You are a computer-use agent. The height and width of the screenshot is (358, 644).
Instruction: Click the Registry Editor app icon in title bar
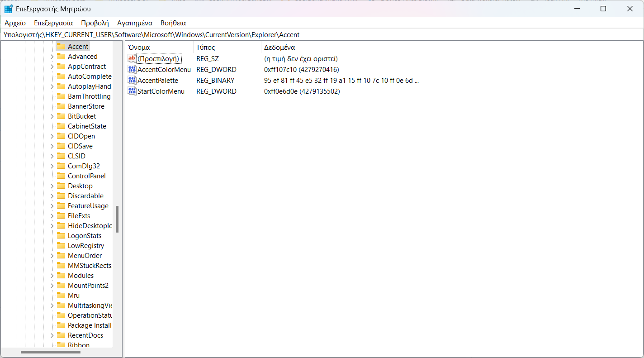coord(9,9)
